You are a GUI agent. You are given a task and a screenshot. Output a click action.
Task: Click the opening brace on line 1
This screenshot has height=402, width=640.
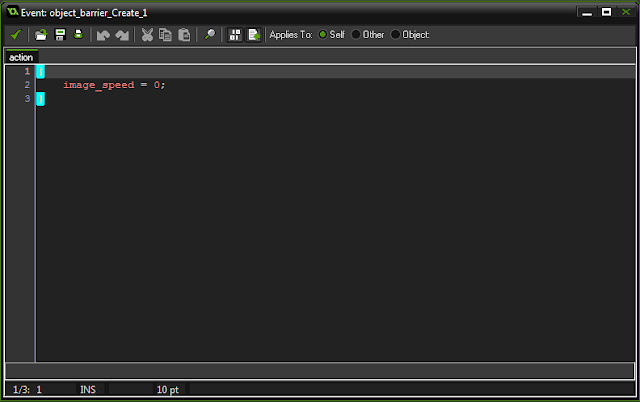[x=40, y=71]
